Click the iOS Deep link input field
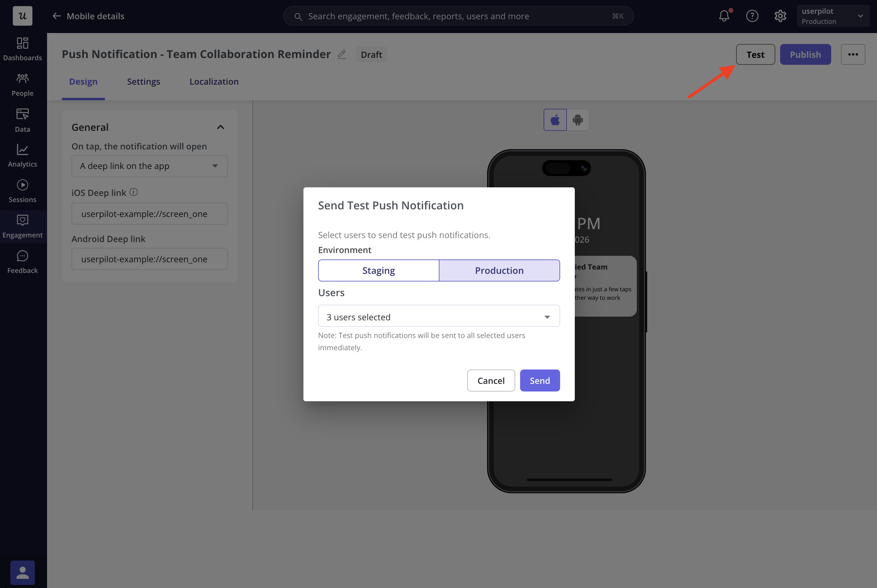This screenshot has width=877, height=588. pos(149,214)
